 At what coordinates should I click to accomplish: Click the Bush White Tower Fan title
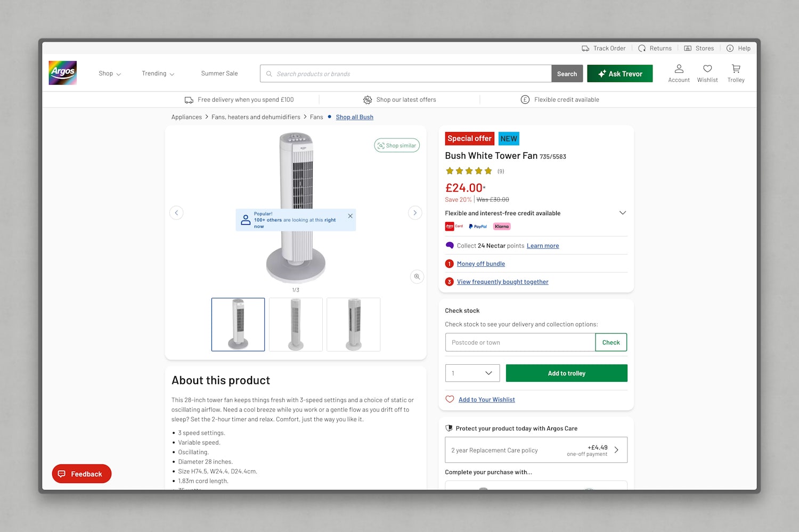pyautogui.click(x=491, y=155)
